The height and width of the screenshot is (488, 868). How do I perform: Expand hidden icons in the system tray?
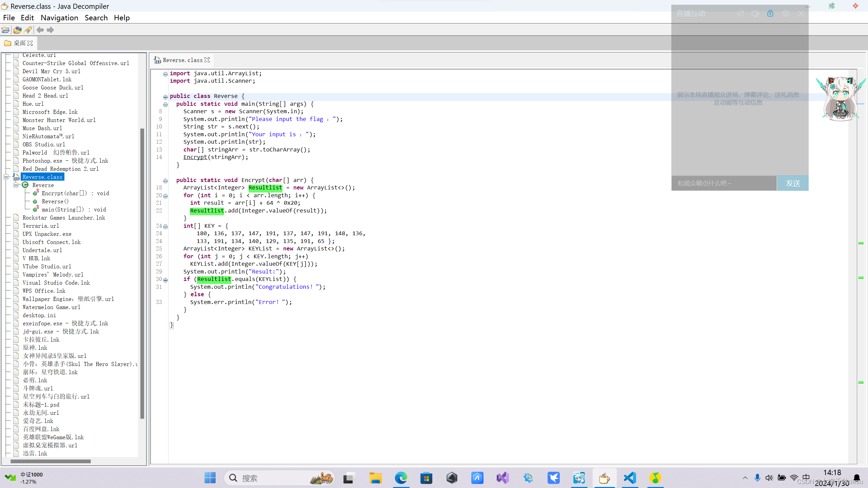pyautogui.click(x=745, y=478)
